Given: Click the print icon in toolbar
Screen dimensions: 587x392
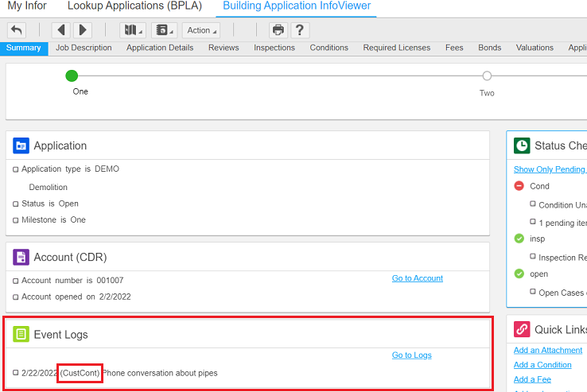Looking at the screenshot, I should (278, 30).
